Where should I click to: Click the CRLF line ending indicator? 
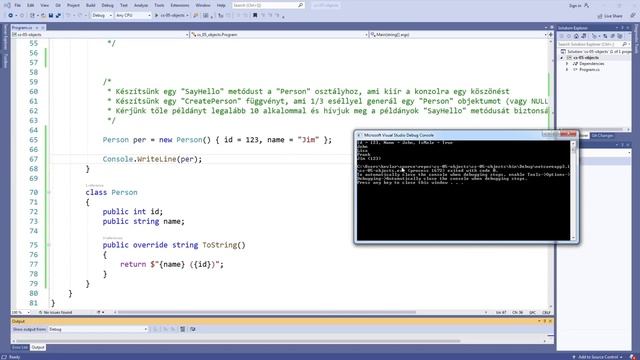(x=546, y=313)
